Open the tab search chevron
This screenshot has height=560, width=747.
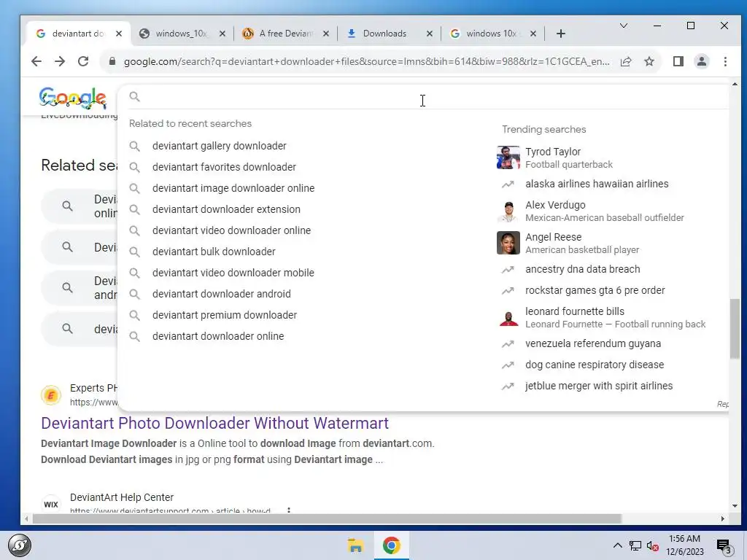click(623, 26)
